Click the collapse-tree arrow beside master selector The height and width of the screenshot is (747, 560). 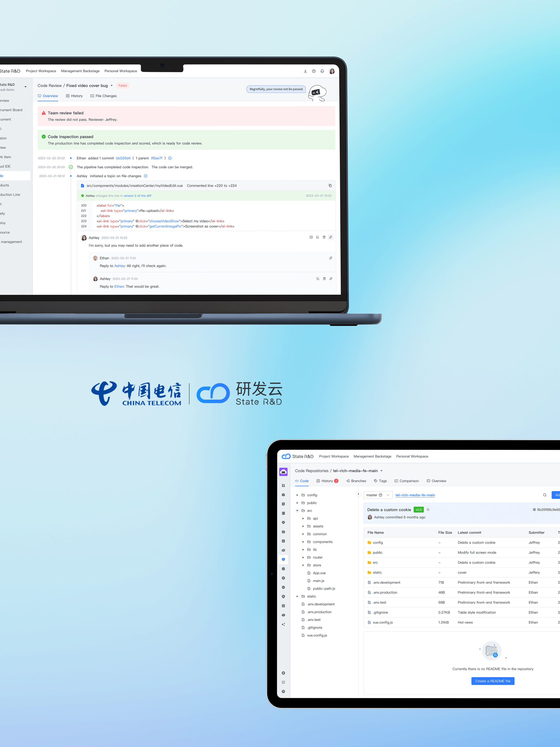coord(358,494)
